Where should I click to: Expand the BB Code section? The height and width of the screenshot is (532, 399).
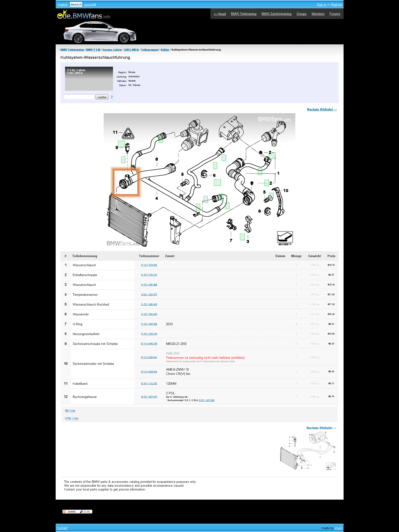[x=70, y=411]
